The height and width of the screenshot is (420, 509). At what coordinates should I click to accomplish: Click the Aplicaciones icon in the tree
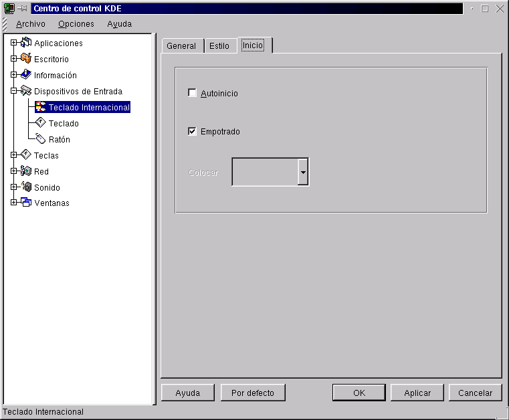pos(27,43)
